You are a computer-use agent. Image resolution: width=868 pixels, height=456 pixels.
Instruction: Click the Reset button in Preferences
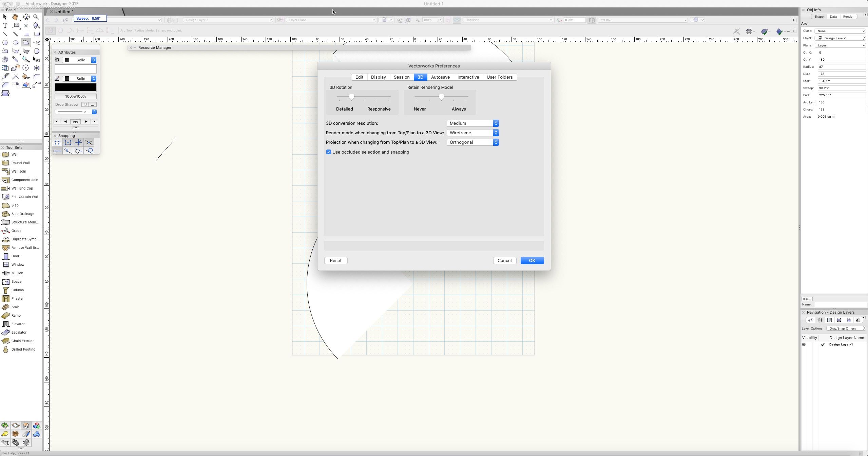pyautogui.click(x=336, y=260)
